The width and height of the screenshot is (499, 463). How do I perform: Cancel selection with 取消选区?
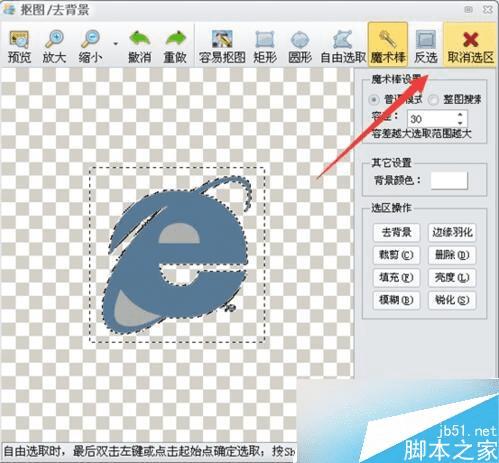point(470,44)
